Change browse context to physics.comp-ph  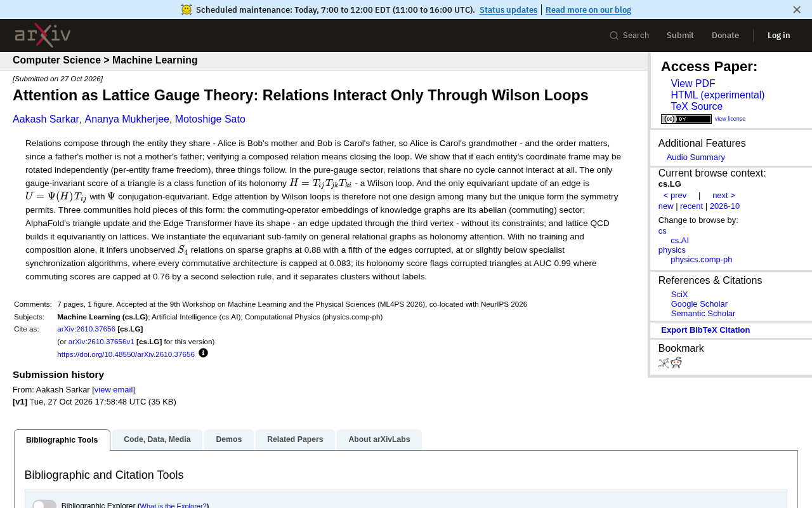701,260
